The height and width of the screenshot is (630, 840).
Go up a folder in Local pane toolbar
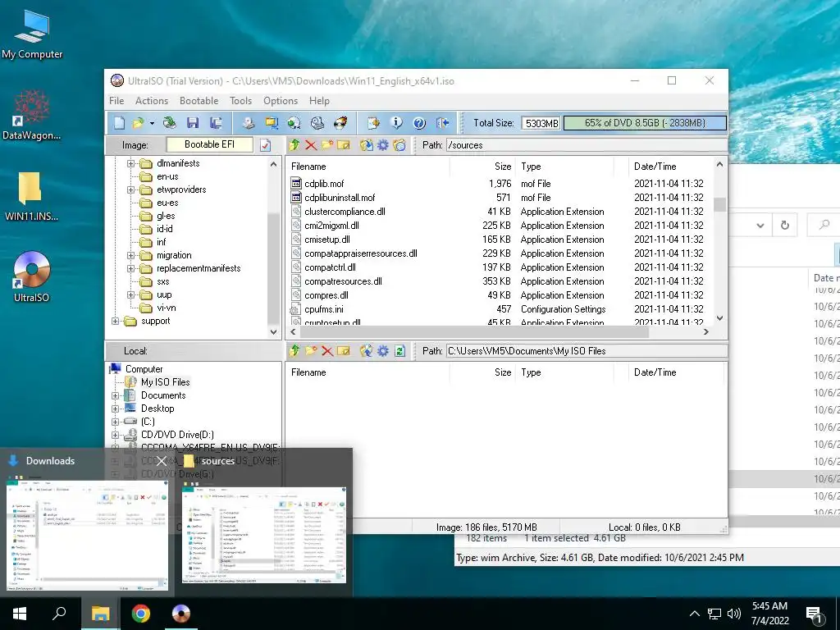coord(294,351)
